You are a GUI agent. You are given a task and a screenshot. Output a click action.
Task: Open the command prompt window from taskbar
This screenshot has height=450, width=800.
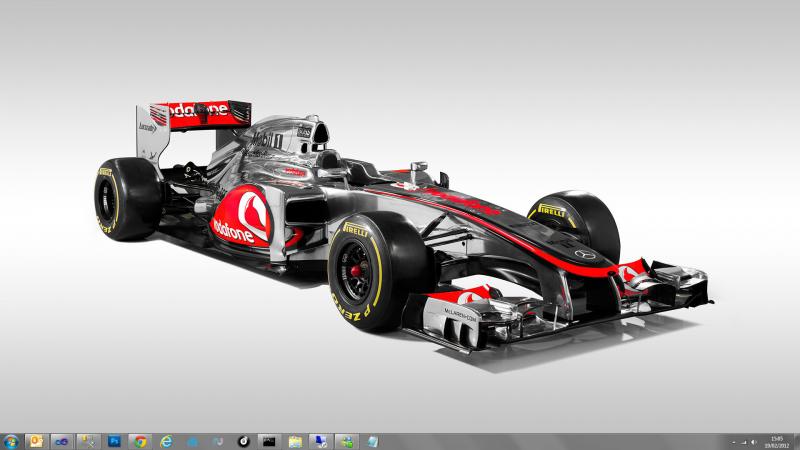(x=269, y=442)
